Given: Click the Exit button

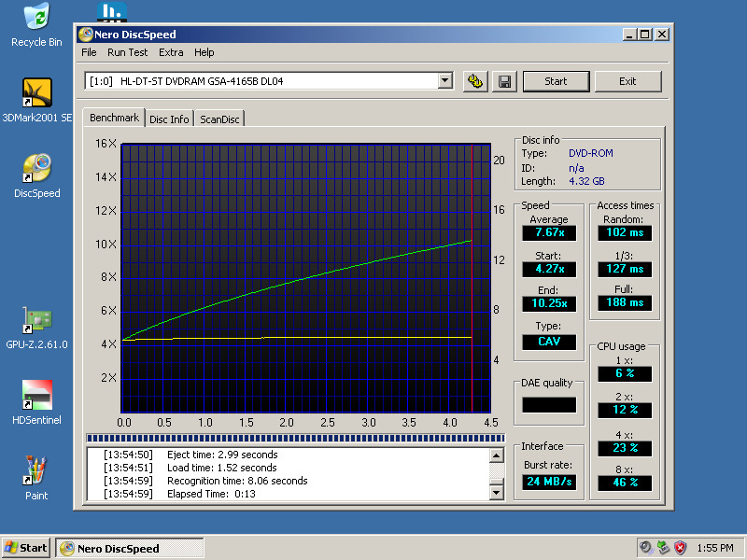Looking at the screenshot, I should pos(627,81).
